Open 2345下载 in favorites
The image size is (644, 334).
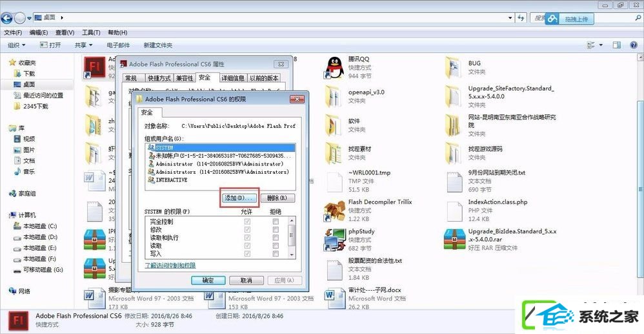(x=31, y=106)
